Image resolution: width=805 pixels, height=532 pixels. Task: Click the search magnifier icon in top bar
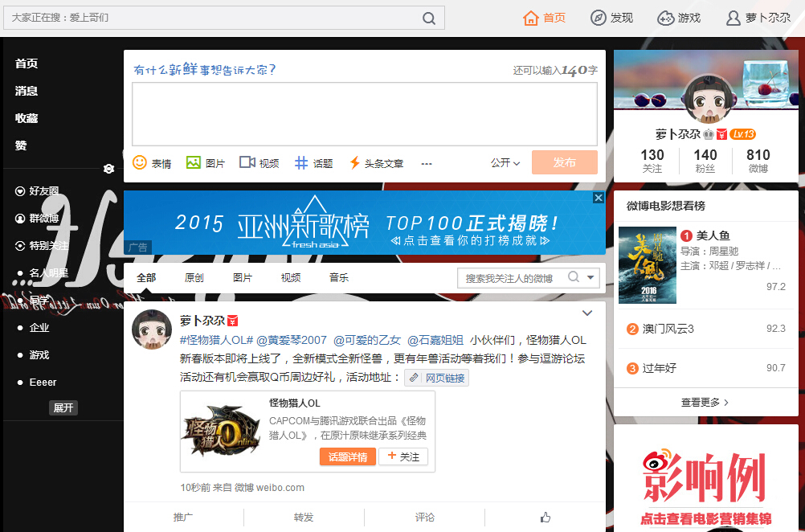(x=429, y=18)
